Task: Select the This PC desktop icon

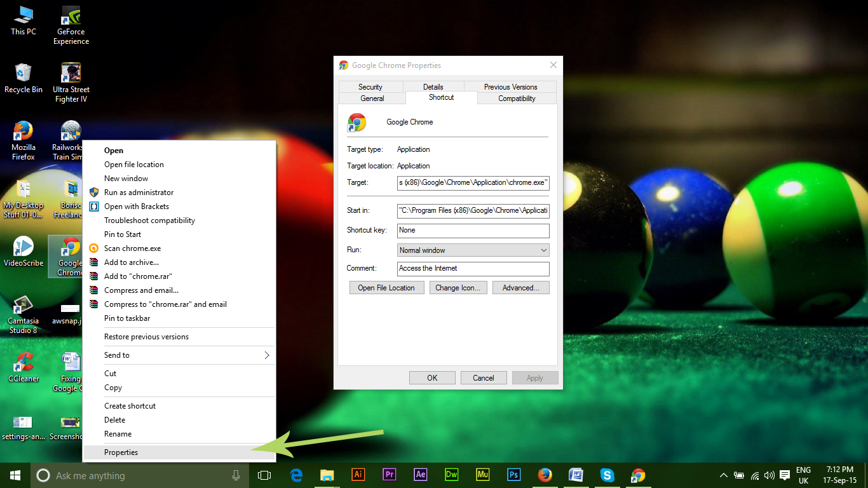Action: (24, 20)
